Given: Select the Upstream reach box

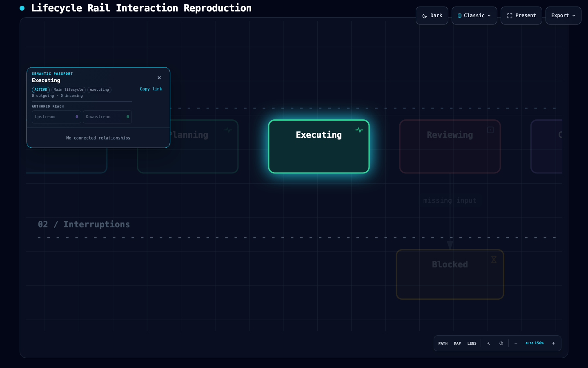Looking at the screenshot, I should (x=56, y=117).
